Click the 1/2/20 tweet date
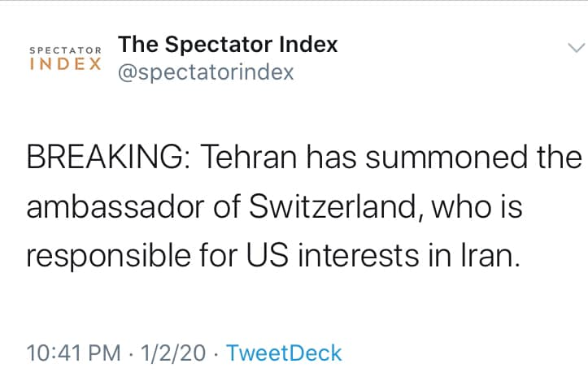 click(173, 353)
